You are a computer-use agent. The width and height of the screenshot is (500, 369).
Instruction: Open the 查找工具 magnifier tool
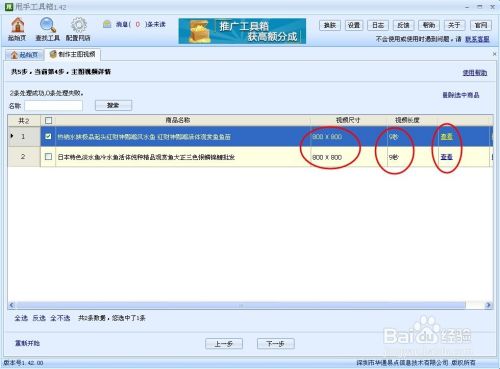pyautogui.click(x=48, y=29)
